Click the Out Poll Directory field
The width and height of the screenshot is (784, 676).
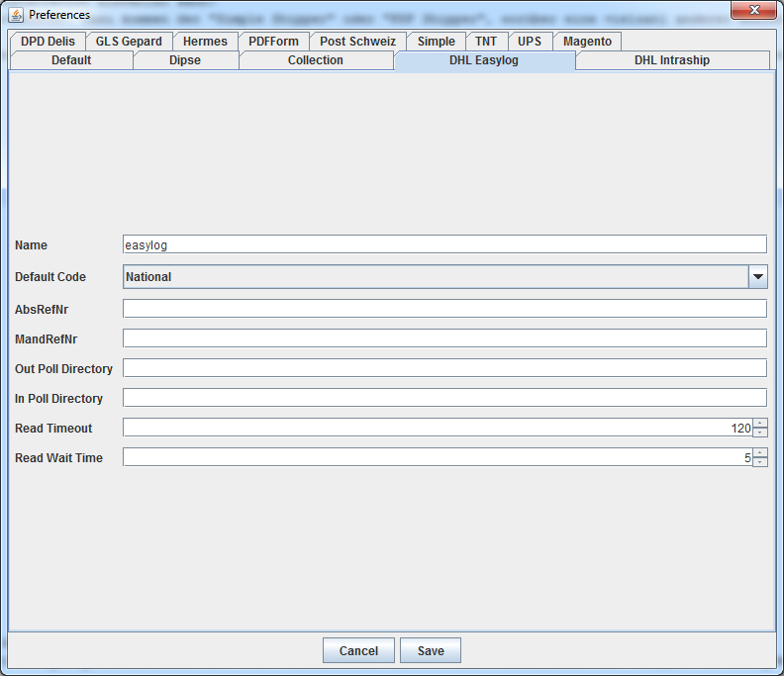445,368
